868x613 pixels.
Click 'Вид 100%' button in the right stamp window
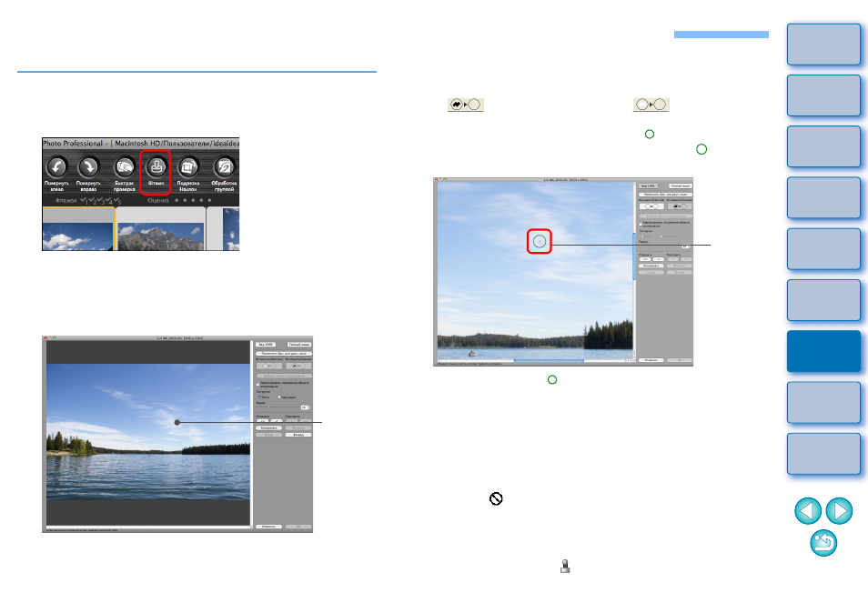[x=648, y=186]
